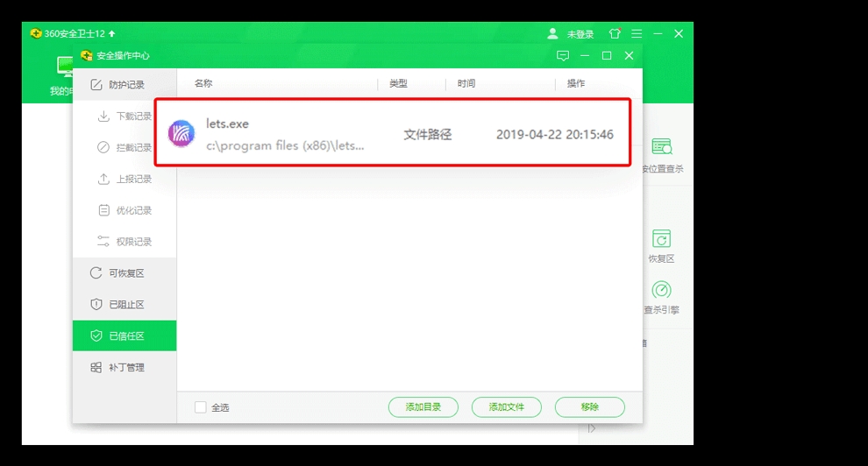Screen dimensions: 868x466
Task: Open the feedback message icon in 安全操作中心
Action: 562,56
